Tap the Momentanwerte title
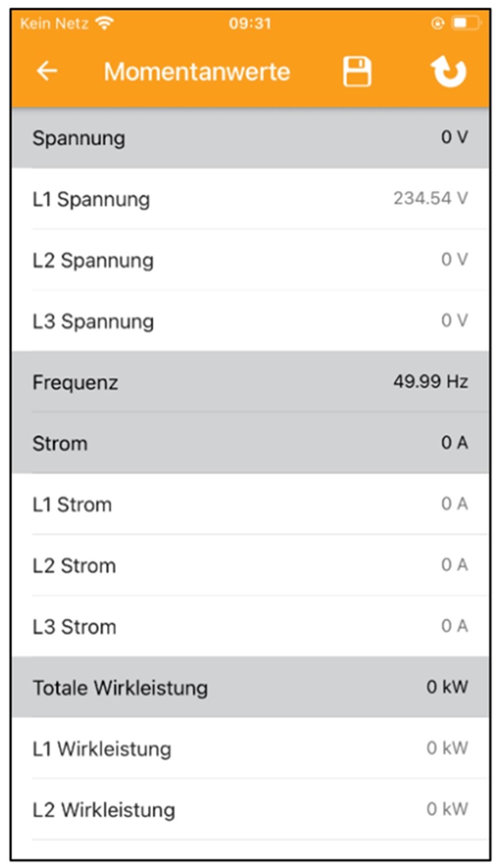 tap(197, 72)
